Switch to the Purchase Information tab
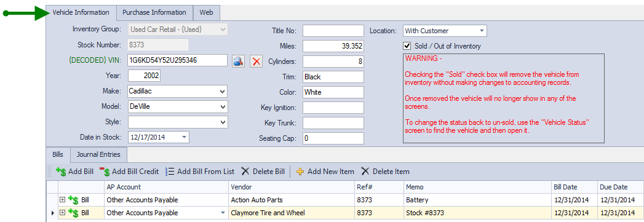644x222 pixels. tap(154, 12)
